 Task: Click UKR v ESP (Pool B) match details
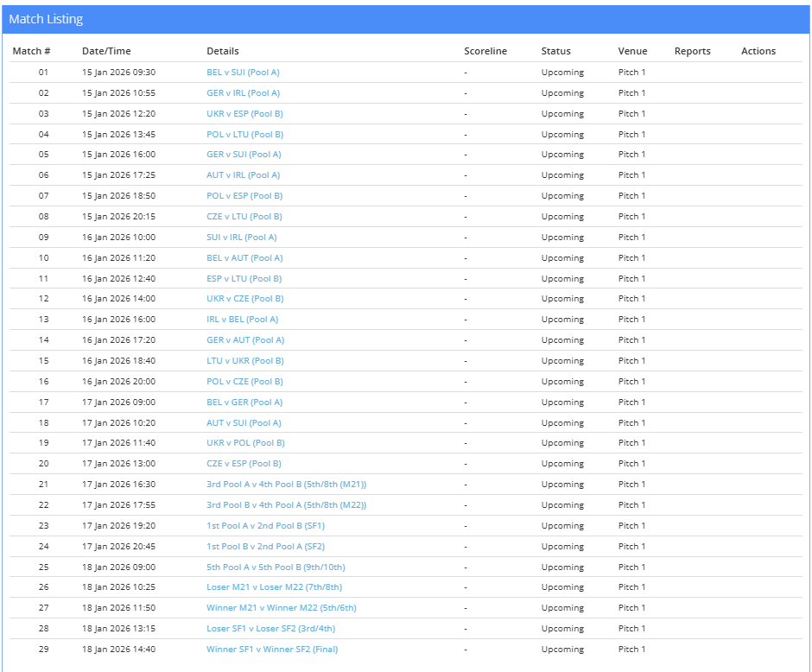[244, 114]
